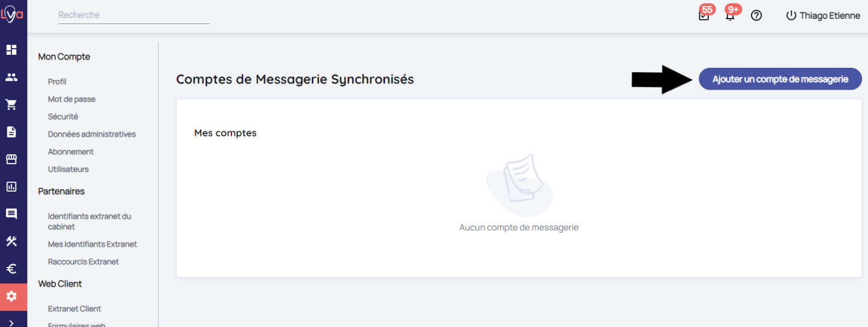This screenshot has width=868, height=327.
Task: Open the euro finance sidebar icon
Action: coord(11,269)
